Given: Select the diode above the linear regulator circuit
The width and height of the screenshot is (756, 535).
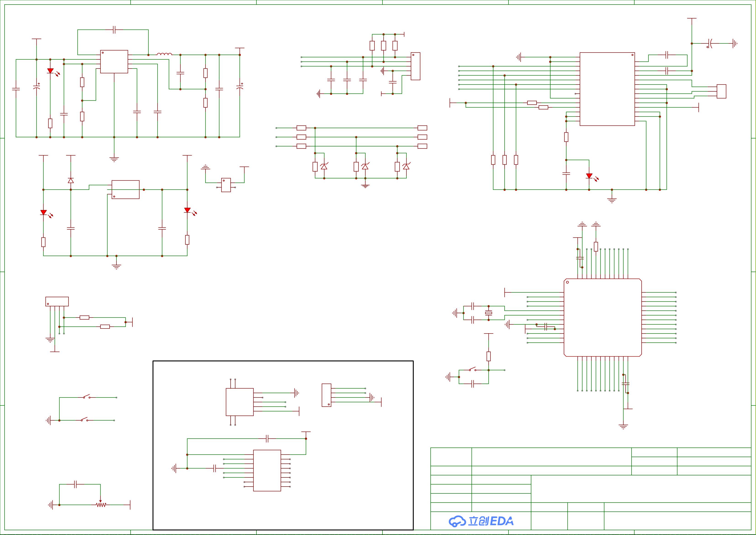Looking at the screenshot, I should pos(71,180).
